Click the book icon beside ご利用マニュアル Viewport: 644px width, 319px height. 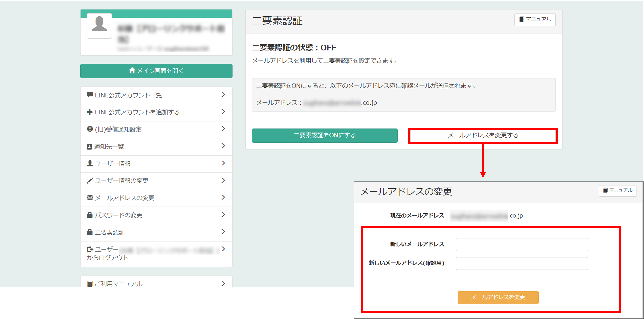[90, 283]
